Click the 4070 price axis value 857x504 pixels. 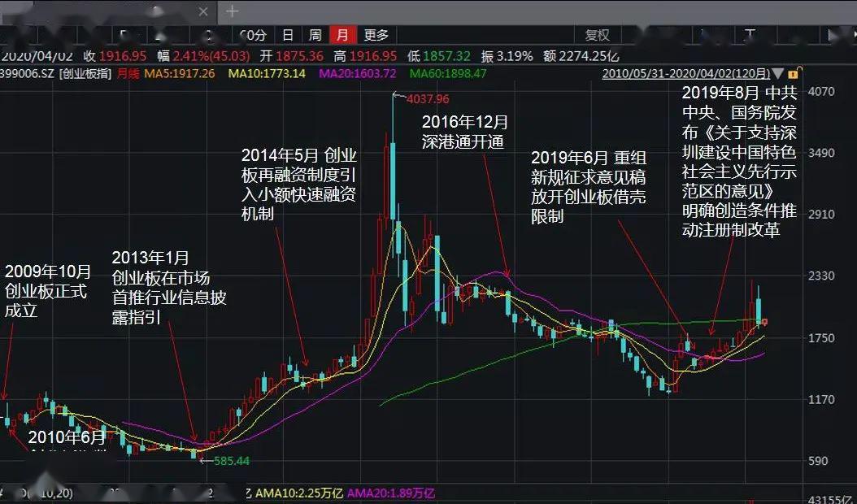[x=821, y=91]
